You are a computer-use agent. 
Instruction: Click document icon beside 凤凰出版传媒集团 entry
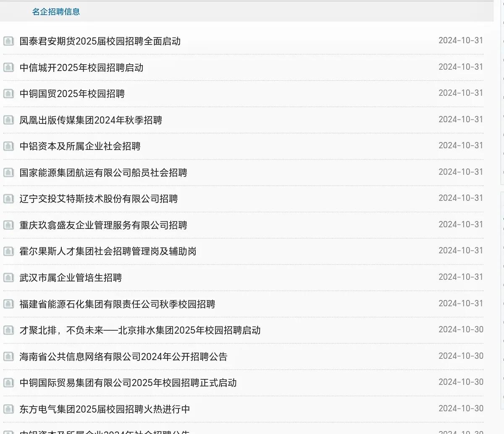click(8, 120)
